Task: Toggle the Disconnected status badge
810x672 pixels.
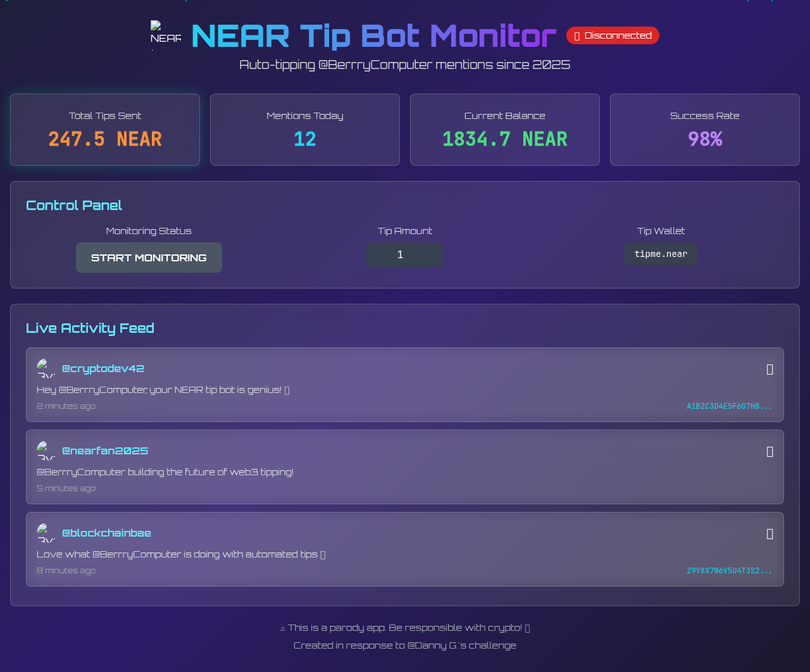Action: tap(613, 35)
